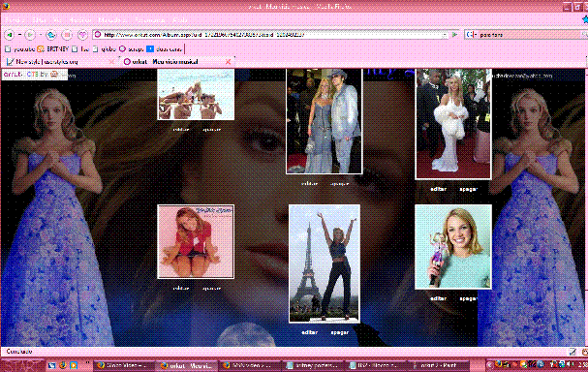Go forward with the Forward arrow button
The height and width of the screenshot is (372, 588).
30,35
